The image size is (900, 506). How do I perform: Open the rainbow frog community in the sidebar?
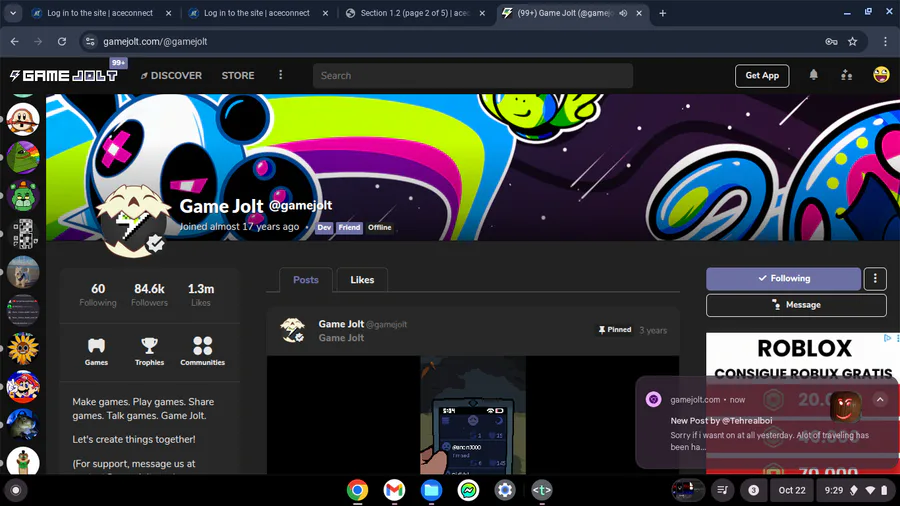point(23,157)
